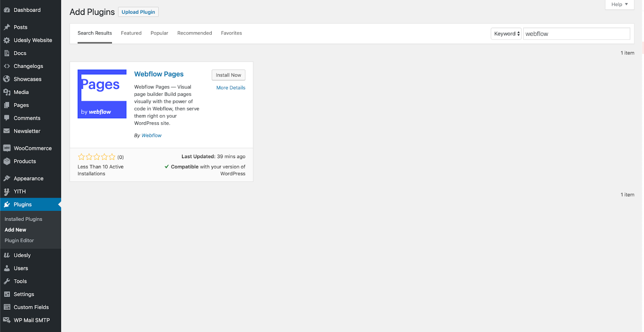This screenshot has height=332, width=644.
Task: Install the Webflow Pages plugin now
Action: 228,75
